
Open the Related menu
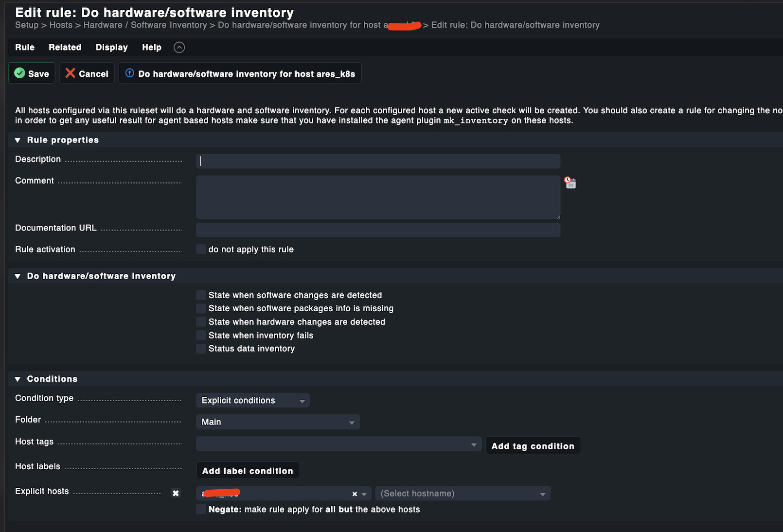pos(65,47)
